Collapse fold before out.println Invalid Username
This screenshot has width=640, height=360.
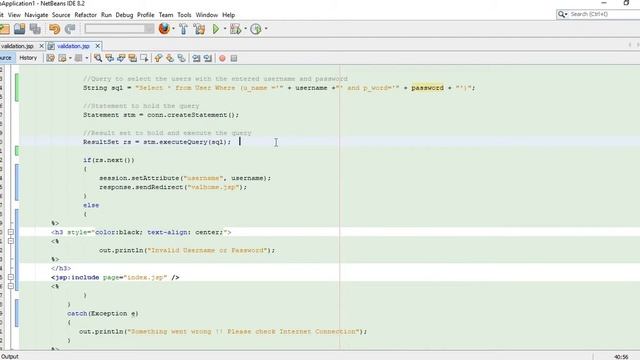coord(11,241)
